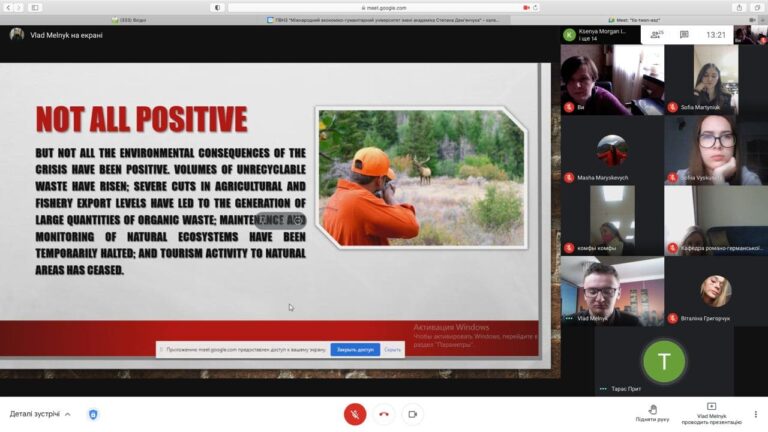768x432 pixels.
Task: Click the privacy shield icon beside address bar
Action: [x=217, y=8]
